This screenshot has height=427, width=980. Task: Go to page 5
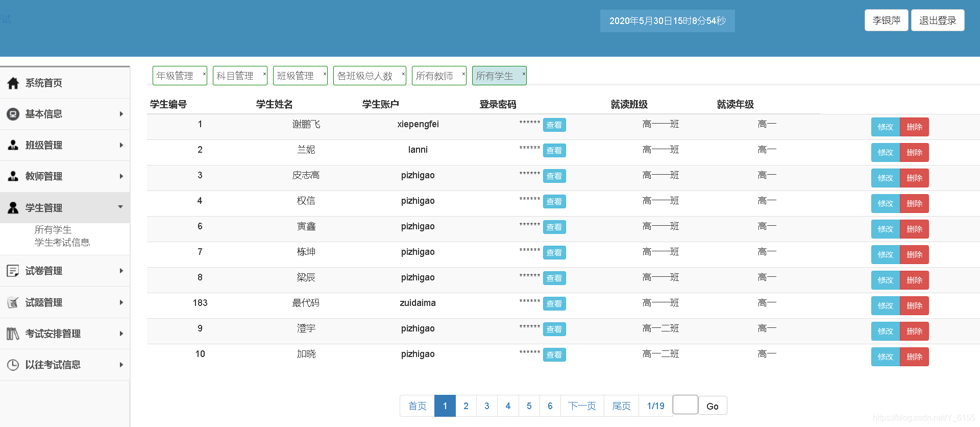click(529, 406)
